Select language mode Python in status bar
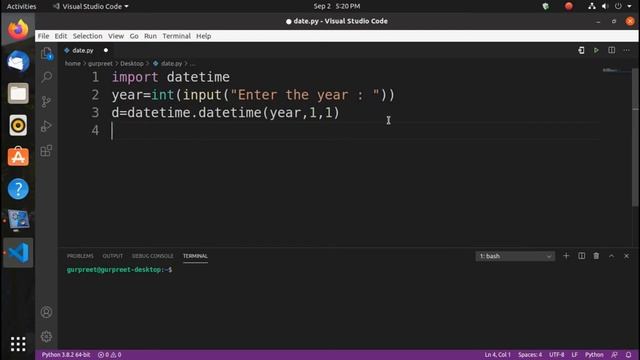Viewport: 640px width, 360px height. coord(594,355)
